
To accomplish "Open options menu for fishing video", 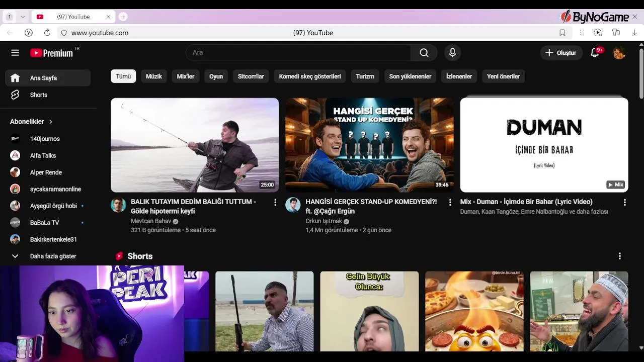I will (275, 202).
